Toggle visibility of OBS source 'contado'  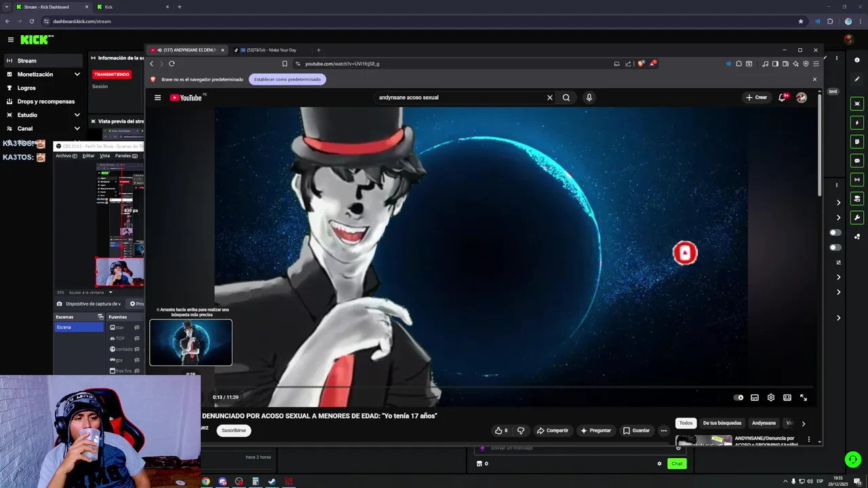(x=136, y=349)
